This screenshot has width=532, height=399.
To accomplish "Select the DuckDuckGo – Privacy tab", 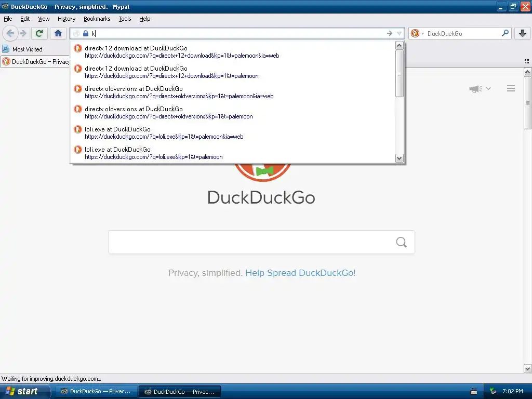I will pos(35,61).
